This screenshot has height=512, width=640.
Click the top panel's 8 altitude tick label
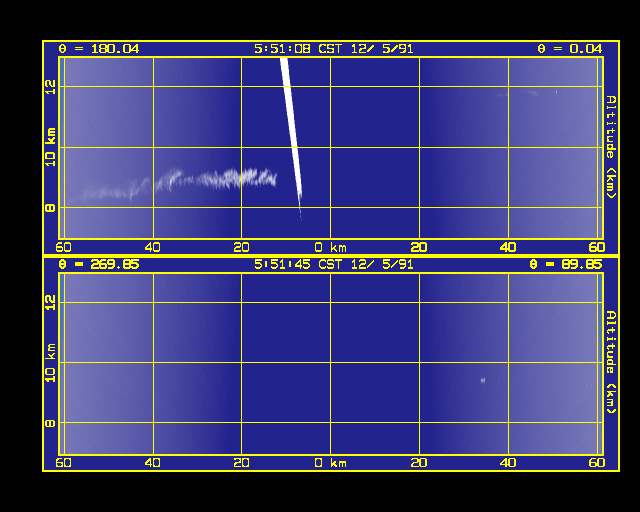pos(50,208)
